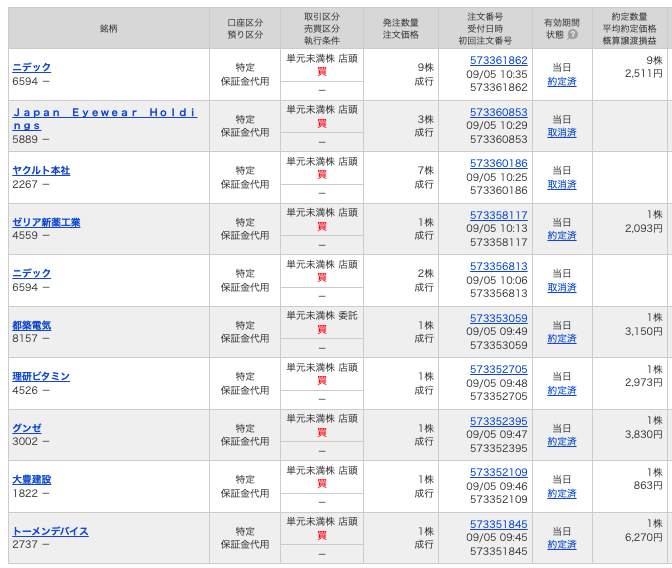This screenshot has width=672, height=568.
Task: Click 約定済 status for order 573361862
Action: [x=562, y=81]
